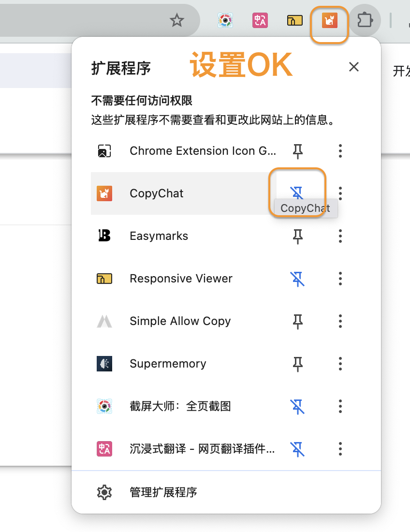This screenshot has width=410, height=532.
Task: Pin Simple Allow Copy to the toolbar
Action: coord(298,321)
